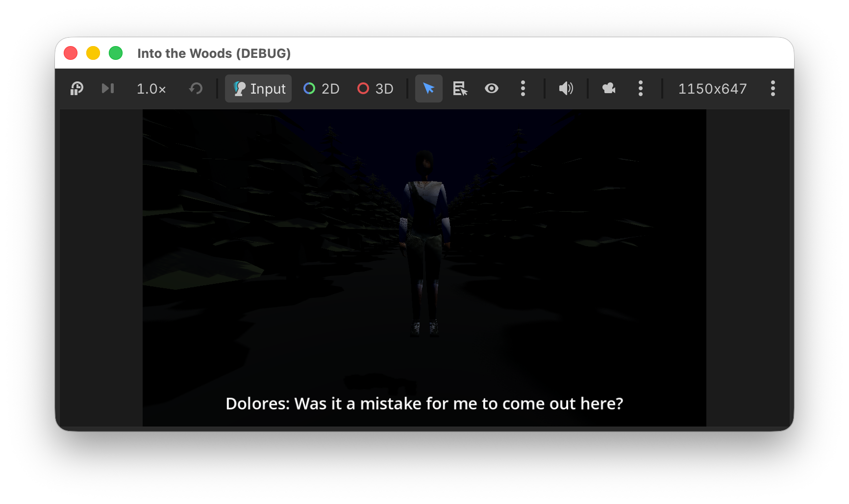Close the Into the Woods debug window
Screen dimensions: 849x504
[71, 53]
